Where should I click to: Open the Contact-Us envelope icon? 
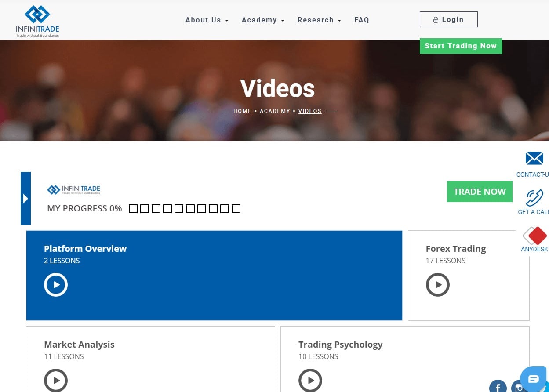pyautogui.click(x=534, y=158)
